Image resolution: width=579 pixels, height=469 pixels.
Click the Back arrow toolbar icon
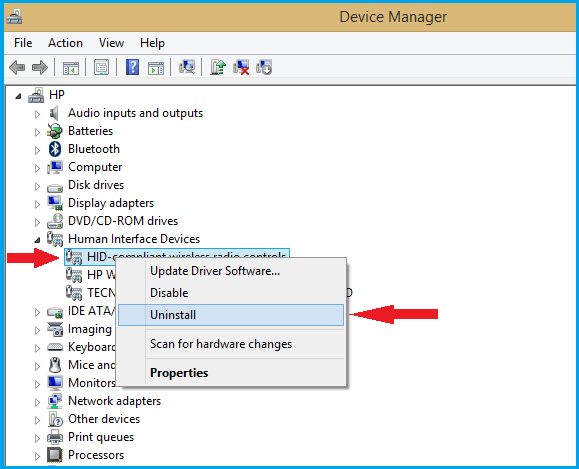17,68
